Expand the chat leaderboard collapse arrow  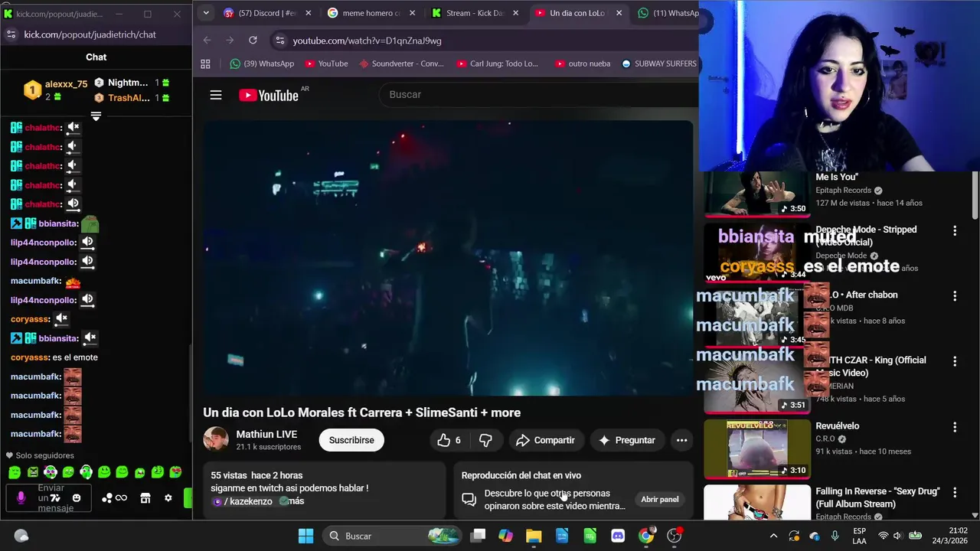pos(96,116)
